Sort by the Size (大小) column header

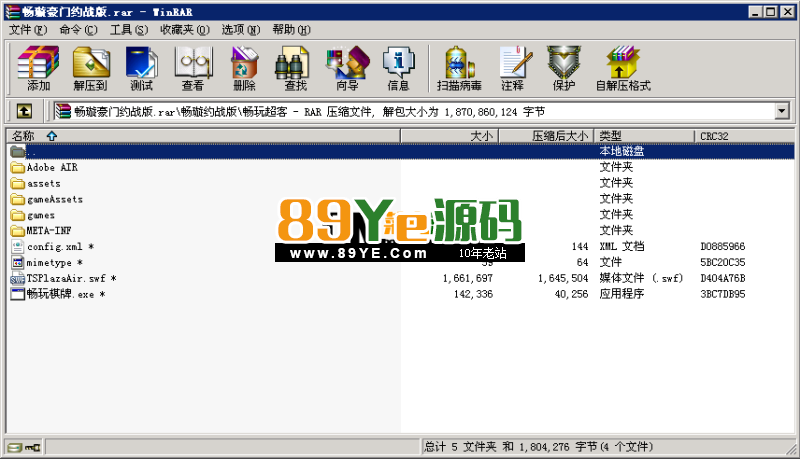click(x=449, y=136)
